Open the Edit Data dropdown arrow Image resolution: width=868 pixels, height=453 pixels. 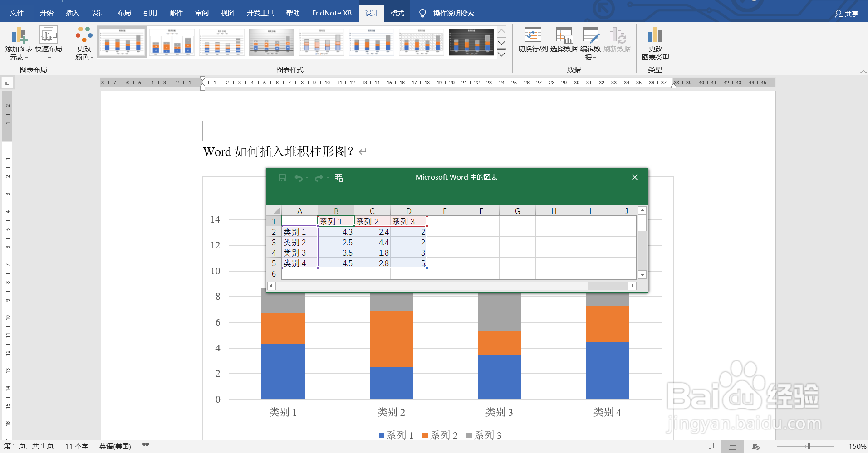point(595,58)
